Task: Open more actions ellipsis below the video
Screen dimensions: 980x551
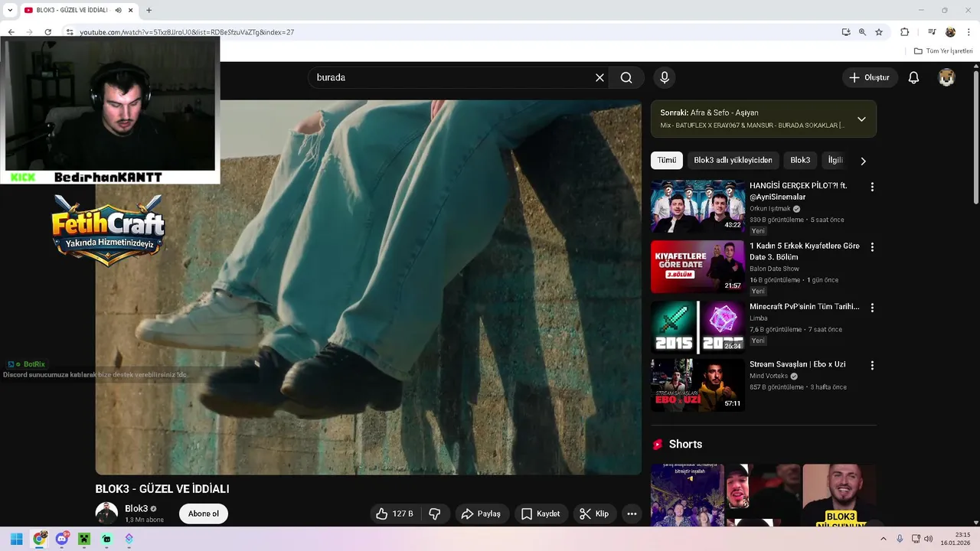Action: (632, 514)
